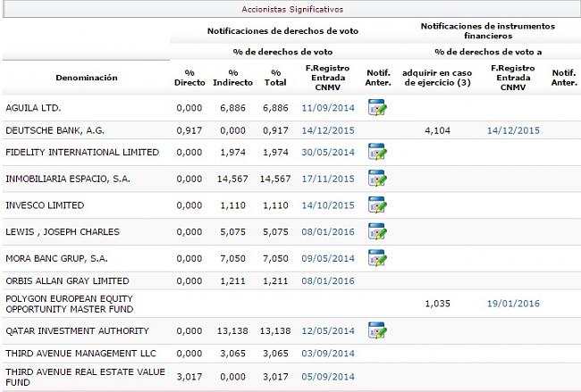The width and height of the screenshot is (581, 392).
Task: Click the % Indirecto column header
Action: [232, 78]
